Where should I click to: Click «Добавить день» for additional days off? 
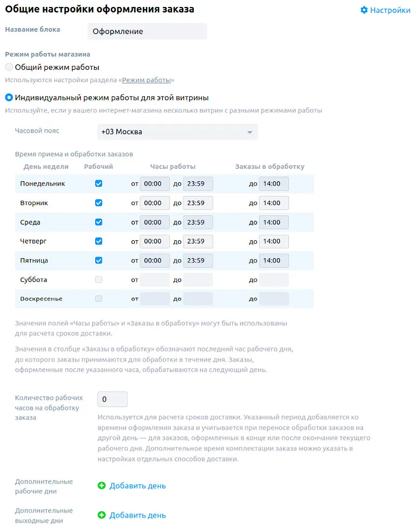(x=137, y=515)
